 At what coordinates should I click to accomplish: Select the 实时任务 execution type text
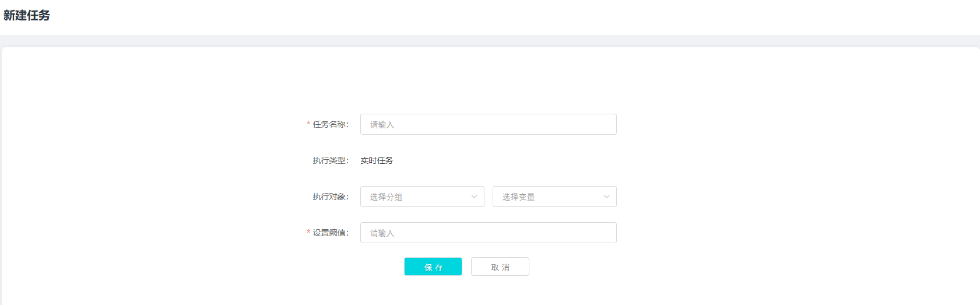point(377,160)
